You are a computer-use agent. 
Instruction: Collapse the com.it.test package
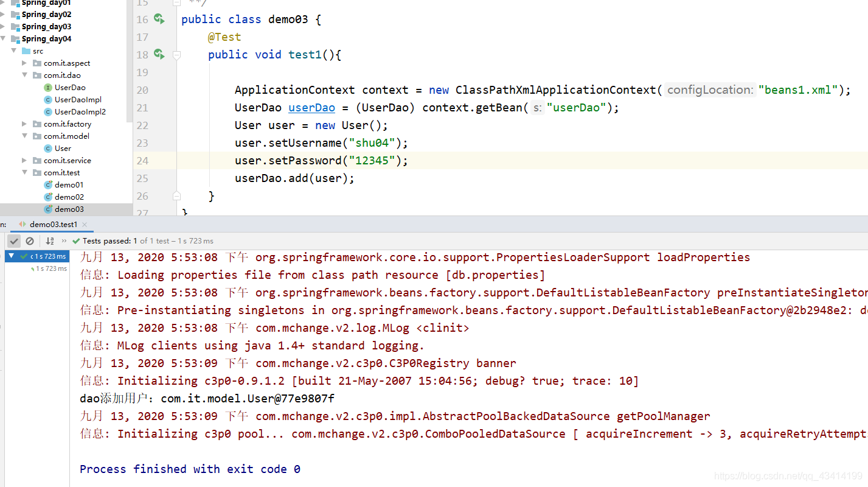[24, 172]
